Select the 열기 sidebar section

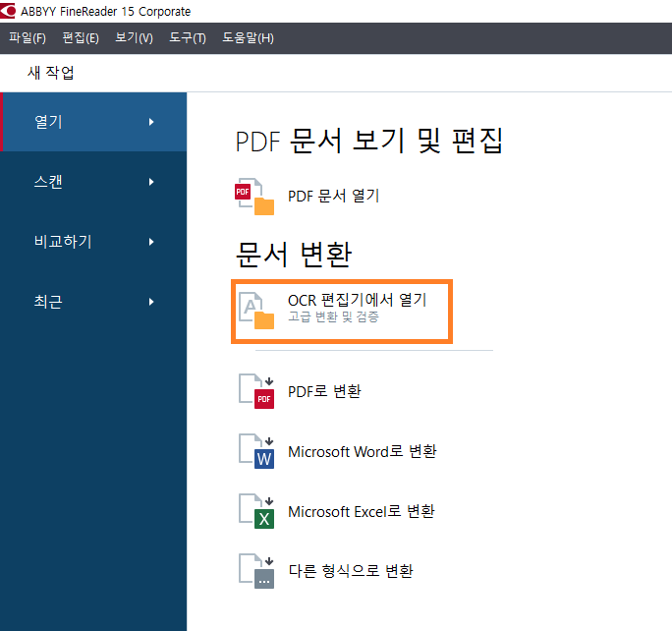[93, 122]
